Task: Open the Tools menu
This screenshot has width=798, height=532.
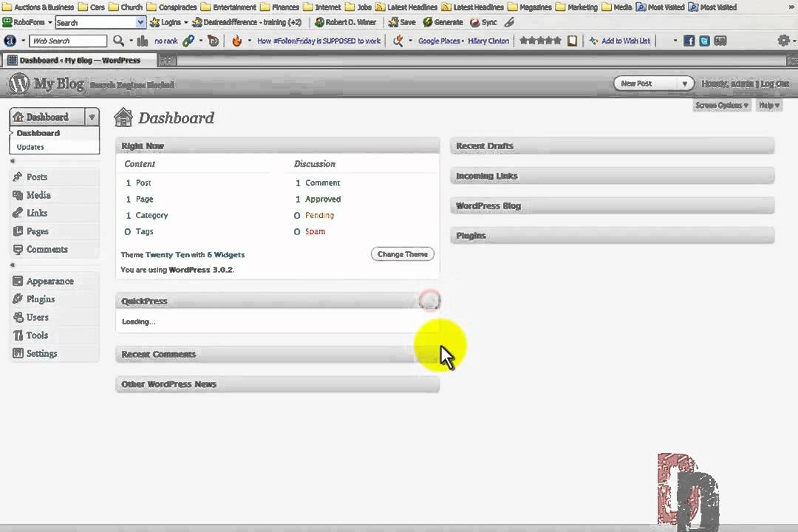Action: click(x=37, y=335)
